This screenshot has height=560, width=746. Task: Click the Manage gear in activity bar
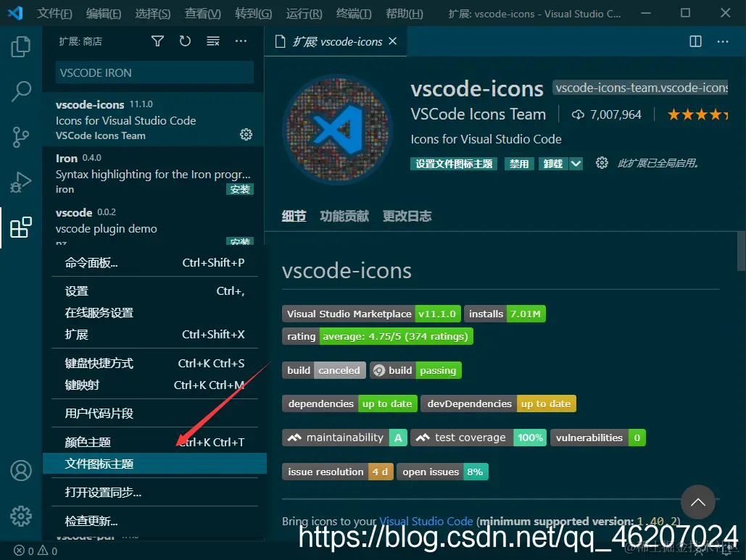pyautogui.click(x=21, y=516)
